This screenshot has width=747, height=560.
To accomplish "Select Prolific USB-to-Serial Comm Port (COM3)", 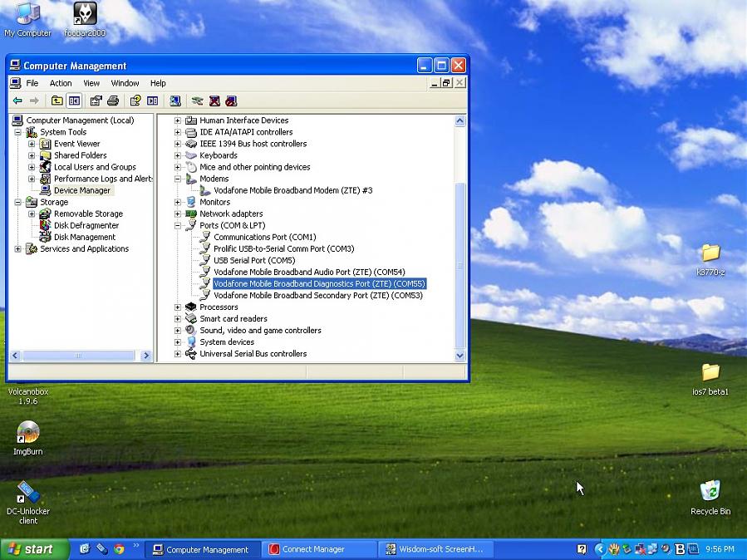I will [283, 248].
